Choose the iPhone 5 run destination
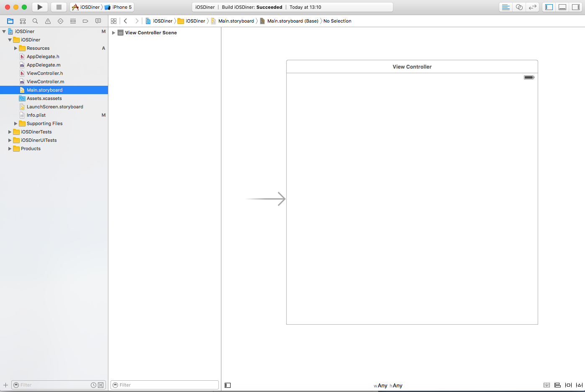585x392 pixels. click(x=118, y=7)
